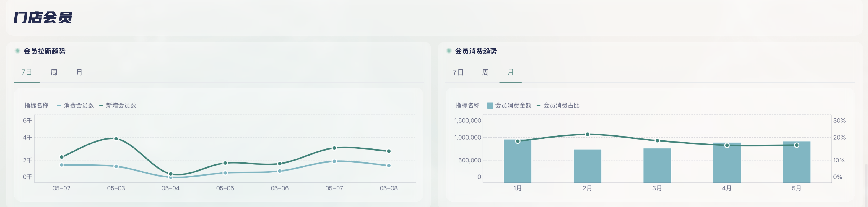The width and height of the screenshot is (868, 207).
Task: Click the 会员消费占比 point for 3月
Action: pos(657,140)
